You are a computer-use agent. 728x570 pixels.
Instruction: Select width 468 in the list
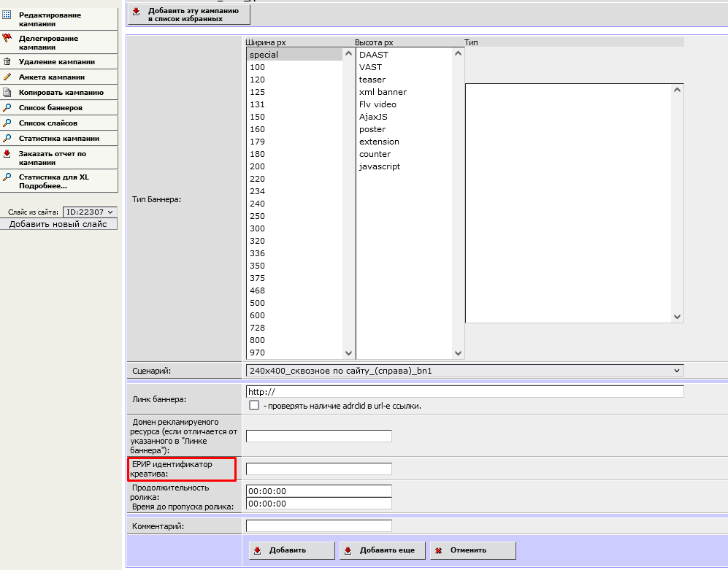pyautogui.click(x=295, y=290)
